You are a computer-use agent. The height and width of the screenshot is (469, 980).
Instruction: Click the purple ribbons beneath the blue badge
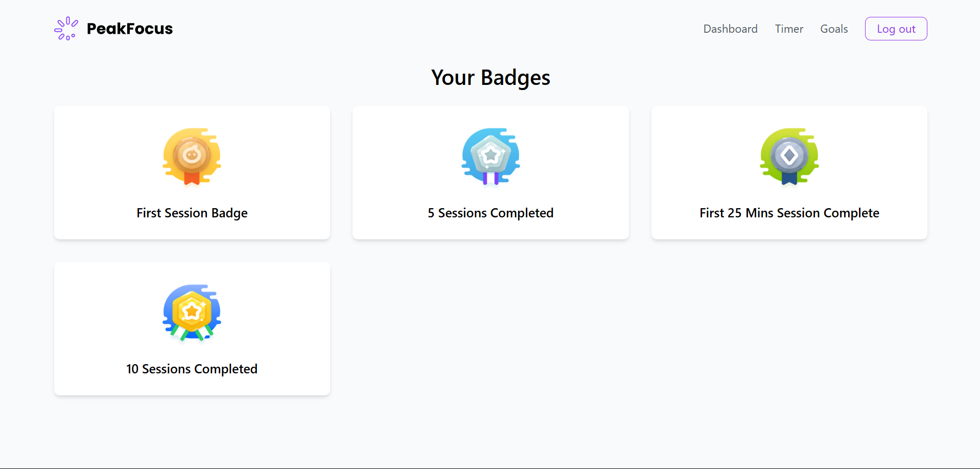(491, 178)
